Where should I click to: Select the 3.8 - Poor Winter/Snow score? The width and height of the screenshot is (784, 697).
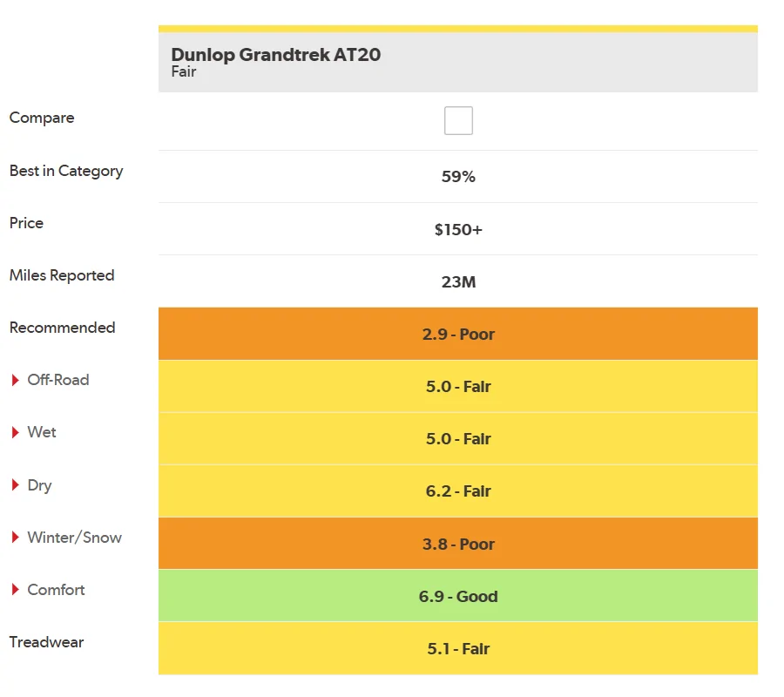pos(458,545)
